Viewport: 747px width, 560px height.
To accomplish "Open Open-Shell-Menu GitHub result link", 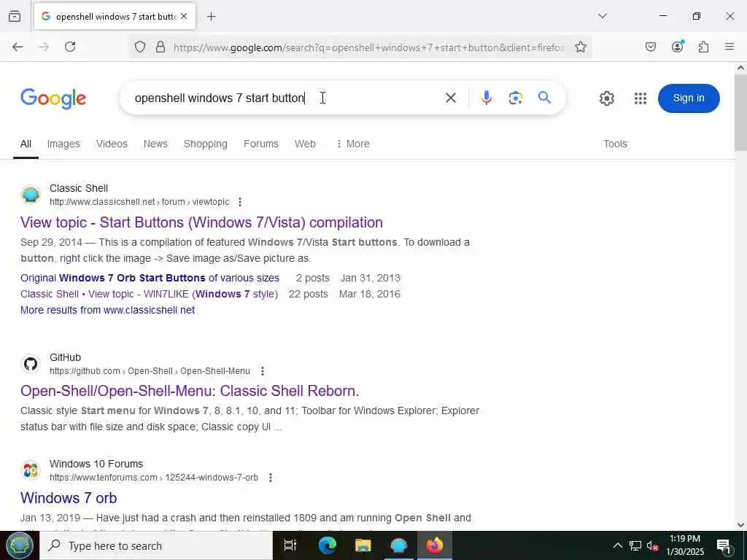I will [x=190, y=391].
